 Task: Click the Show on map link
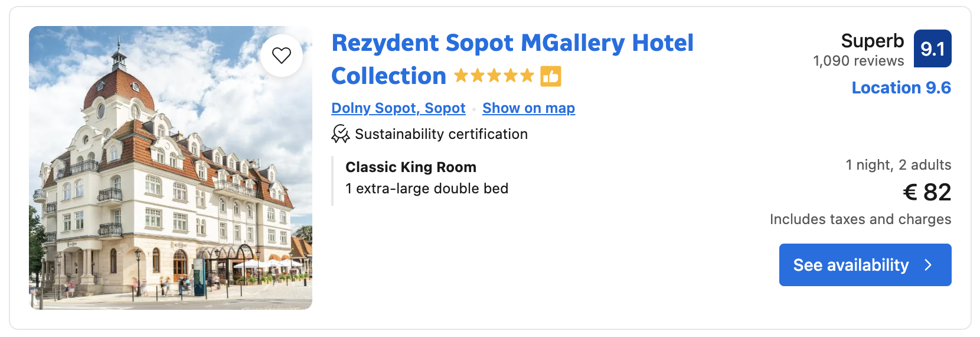528,108
